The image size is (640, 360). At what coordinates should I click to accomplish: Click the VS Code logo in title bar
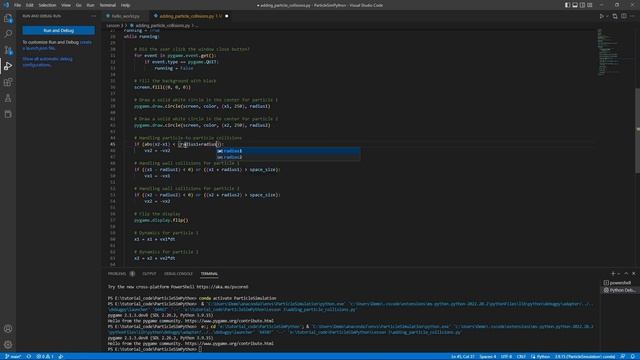pos(6,5)
